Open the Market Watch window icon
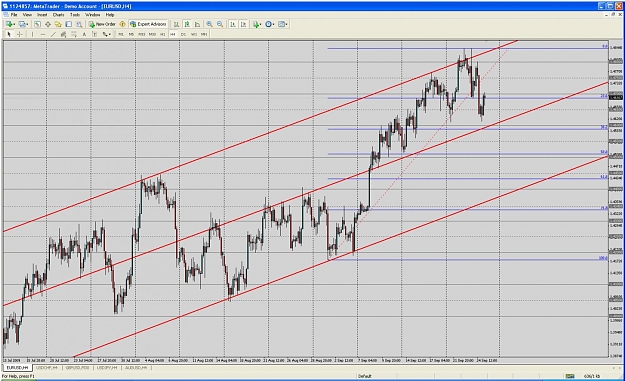625x381 pixels. [x=37, y=24]
